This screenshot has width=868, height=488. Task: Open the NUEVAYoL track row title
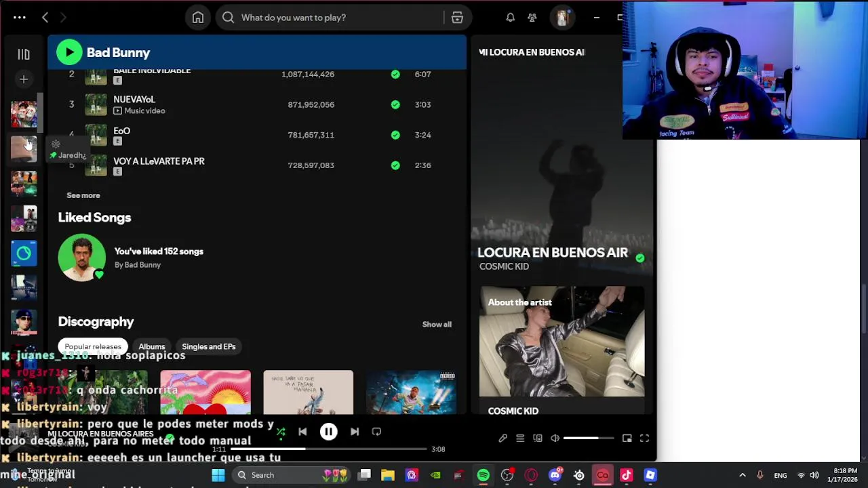point(134,99)
